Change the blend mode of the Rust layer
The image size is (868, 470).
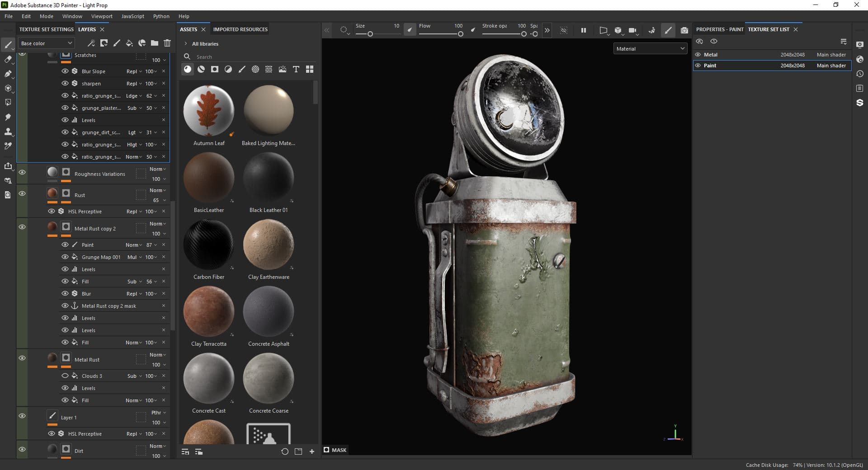tap(156, 190)
